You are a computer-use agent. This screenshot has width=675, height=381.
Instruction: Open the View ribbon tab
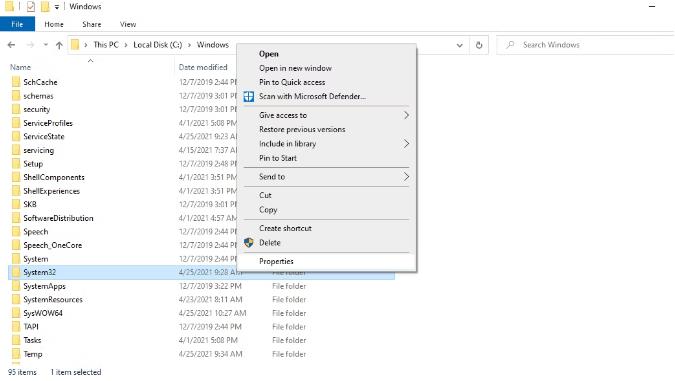(x=128, y=24)
